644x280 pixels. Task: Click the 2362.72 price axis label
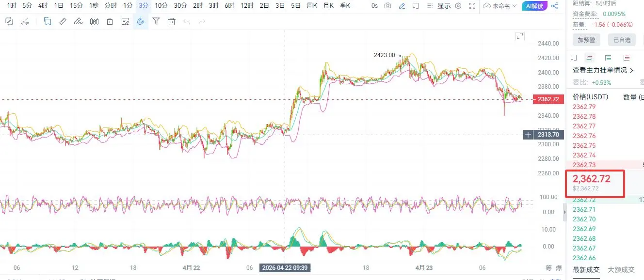(x=548, y=99)
